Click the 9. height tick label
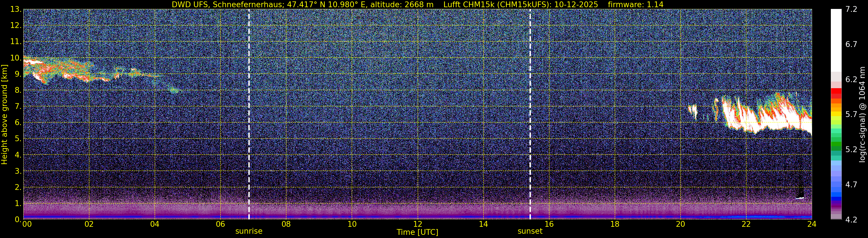868x238 pixels. 18,74
